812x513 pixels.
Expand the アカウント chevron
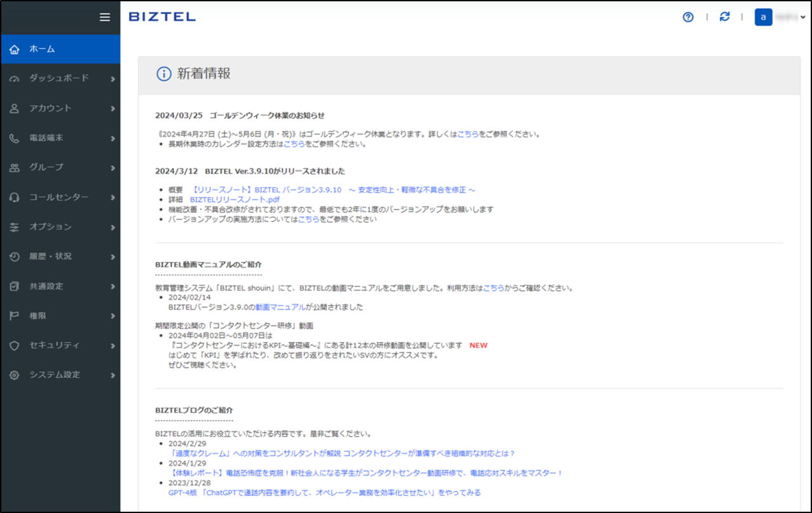[113, 109]
